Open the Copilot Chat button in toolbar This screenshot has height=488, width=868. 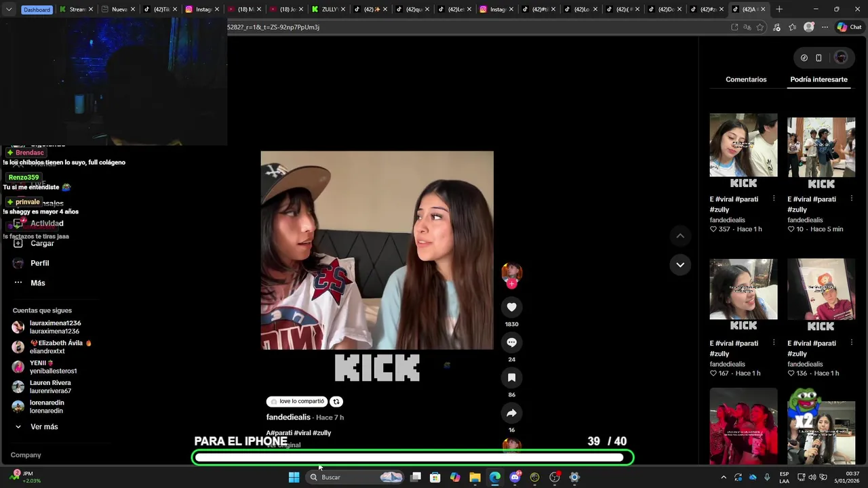pyautogui.click(x=849, y=27)
